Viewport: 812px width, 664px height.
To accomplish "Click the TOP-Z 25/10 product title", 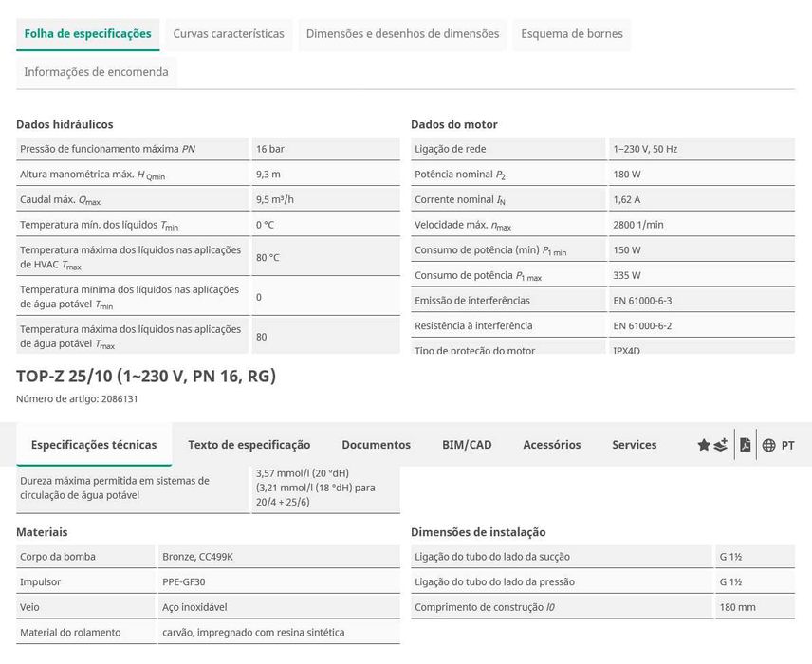I will (146, 376).
